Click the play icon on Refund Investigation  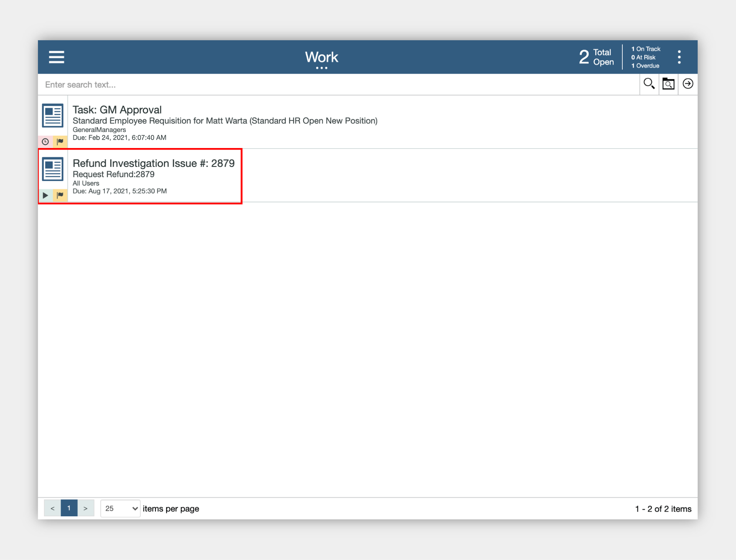(45, 195)
